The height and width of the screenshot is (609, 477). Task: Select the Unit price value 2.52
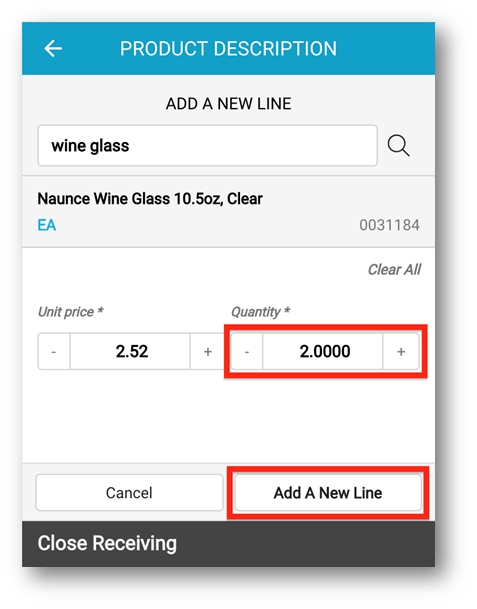[130, 351]
